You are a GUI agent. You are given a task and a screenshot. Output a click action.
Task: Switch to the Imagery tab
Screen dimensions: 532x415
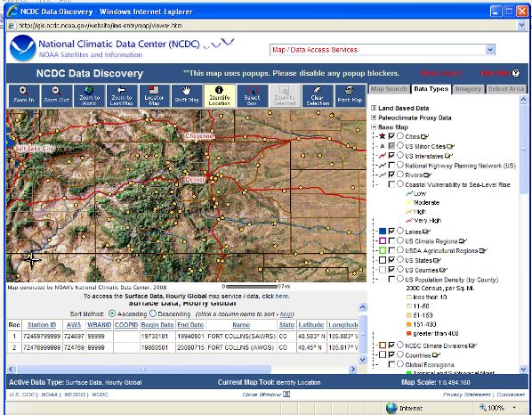(468, 89)
